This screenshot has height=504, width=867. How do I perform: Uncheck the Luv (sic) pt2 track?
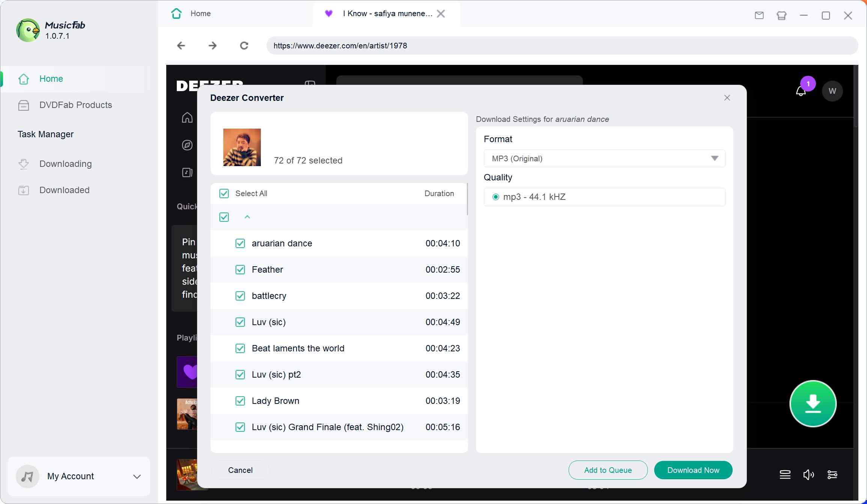pyautogui.click(x=240, y=375)
